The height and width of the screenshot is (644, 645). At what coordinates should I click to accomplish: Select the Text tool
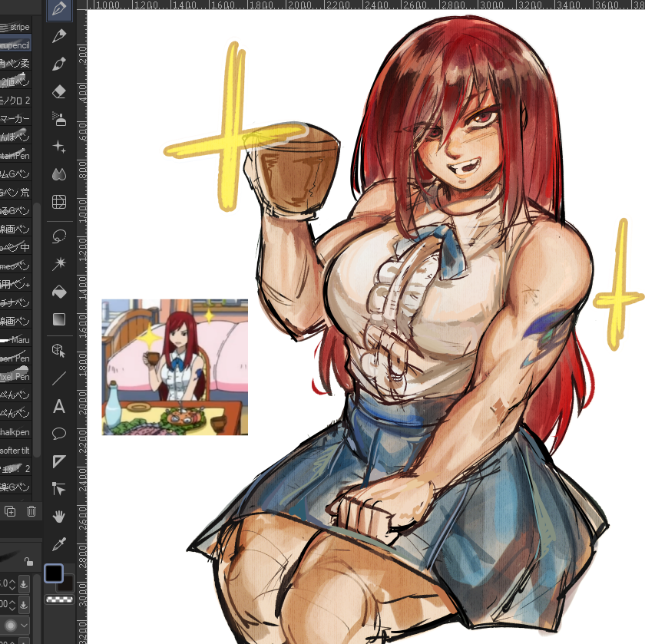point(59,406)
